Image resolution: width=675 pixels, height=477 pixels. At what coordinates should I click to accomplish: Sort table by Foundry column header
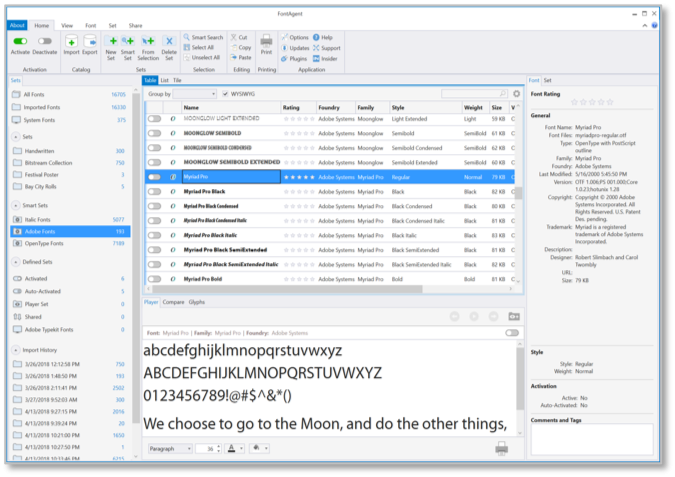335,108
